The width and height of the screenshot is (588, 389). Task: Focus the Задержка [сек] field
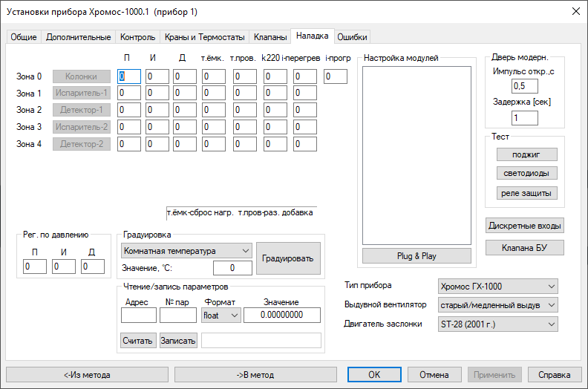[525, 118]
